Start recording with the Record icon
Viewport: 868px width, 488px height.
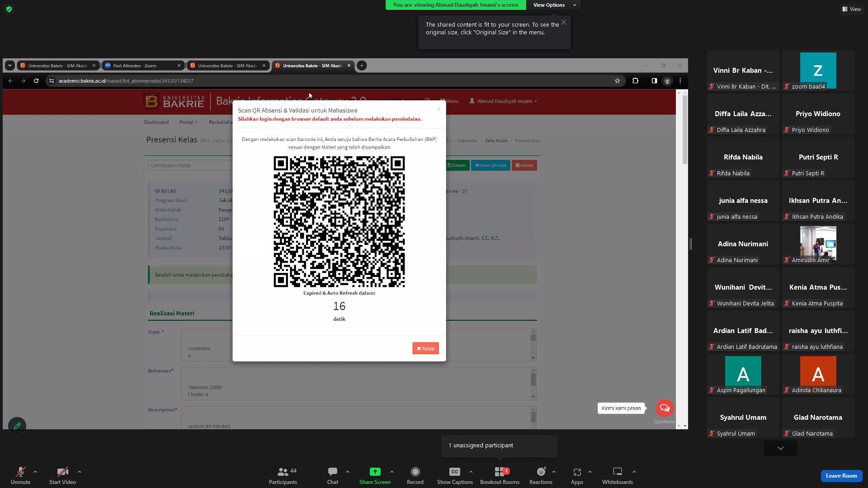(x=415, y=472)
